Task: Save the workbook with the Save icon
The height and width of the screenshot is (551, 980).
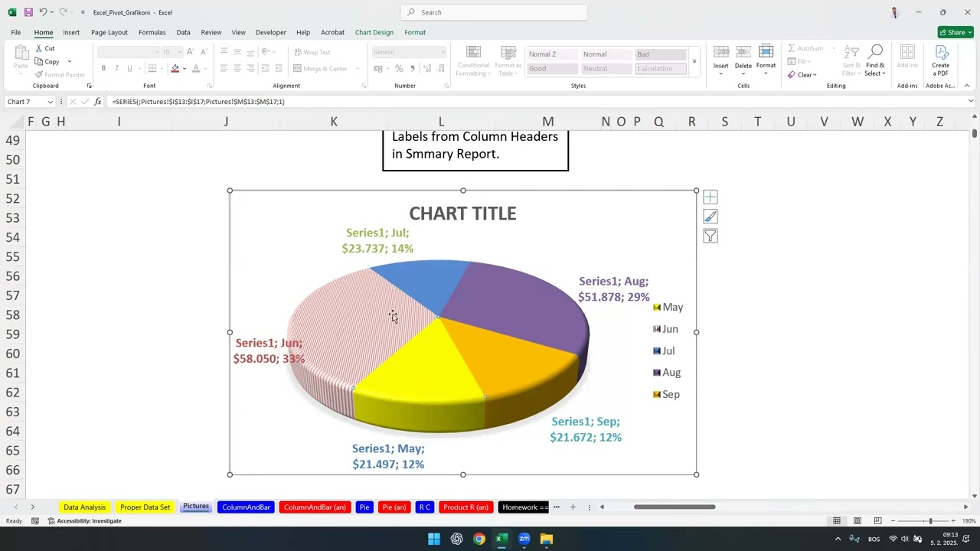Action: point(28,12)
